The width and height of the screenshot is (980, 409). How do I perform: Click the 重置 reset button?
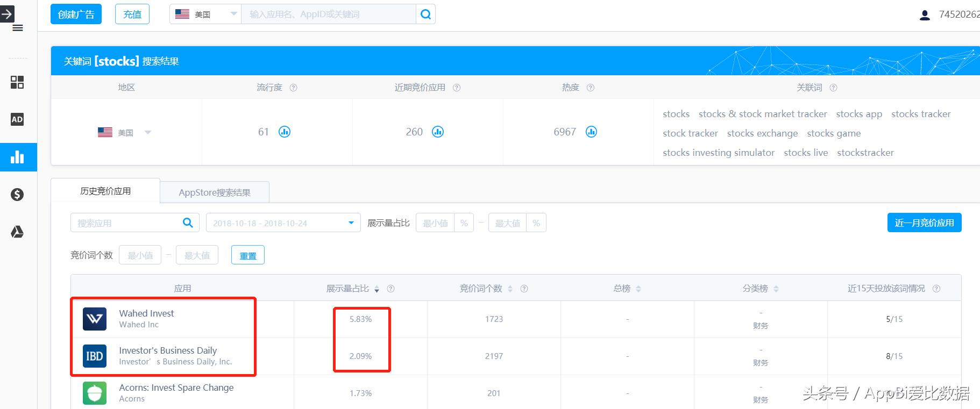tap(248, 255)
